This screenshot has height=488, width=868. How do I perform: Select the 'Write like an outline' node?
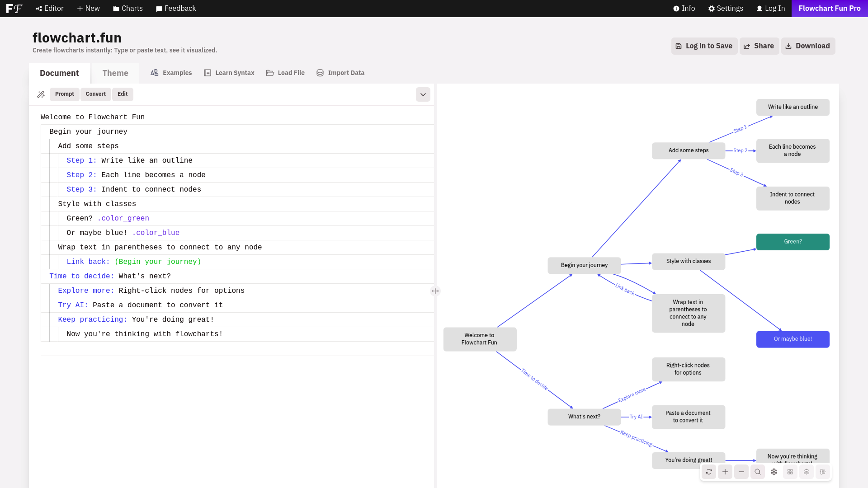click(x=793, y=108)
